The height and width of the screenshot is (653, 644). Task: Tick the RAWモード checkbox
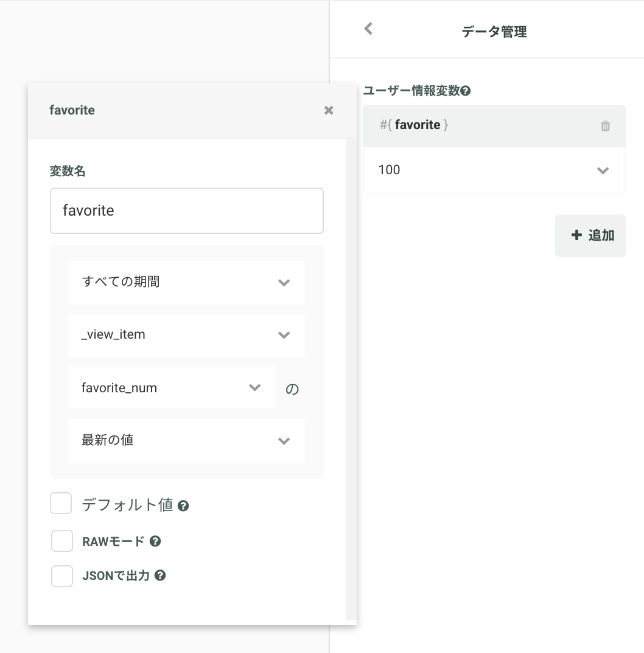click(x=62, y=540)
